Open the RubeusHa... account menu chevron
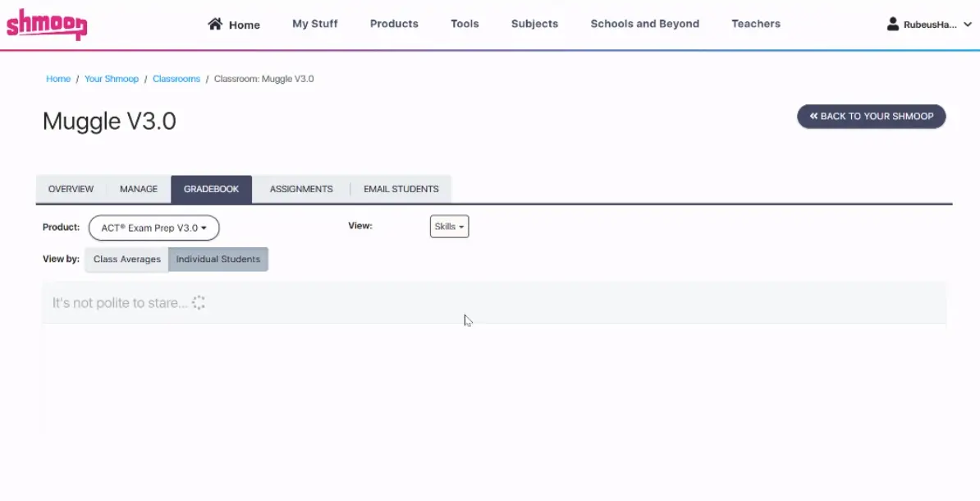 click(x=967, y=25)
